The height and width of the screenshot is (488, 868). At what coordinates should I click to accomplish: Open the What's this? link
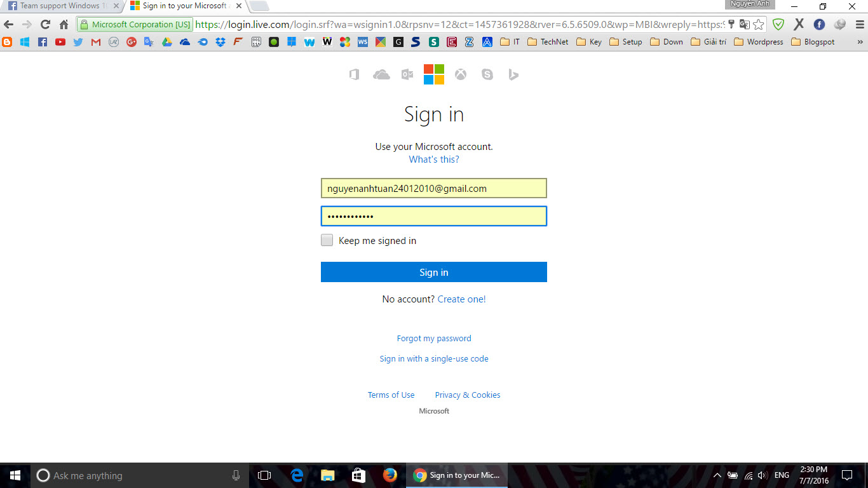pyautogui.click(x=434, y=159)
